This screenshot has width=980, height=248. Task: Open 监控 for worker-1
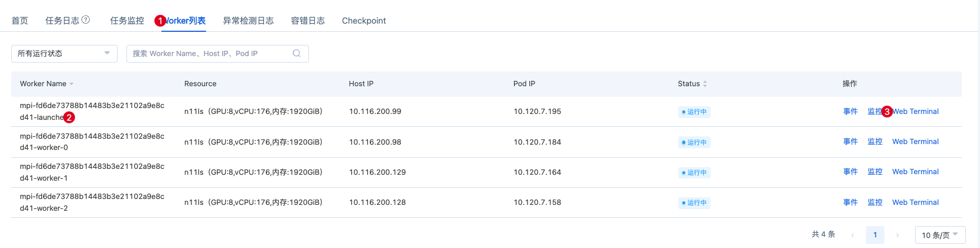(875, 172)
